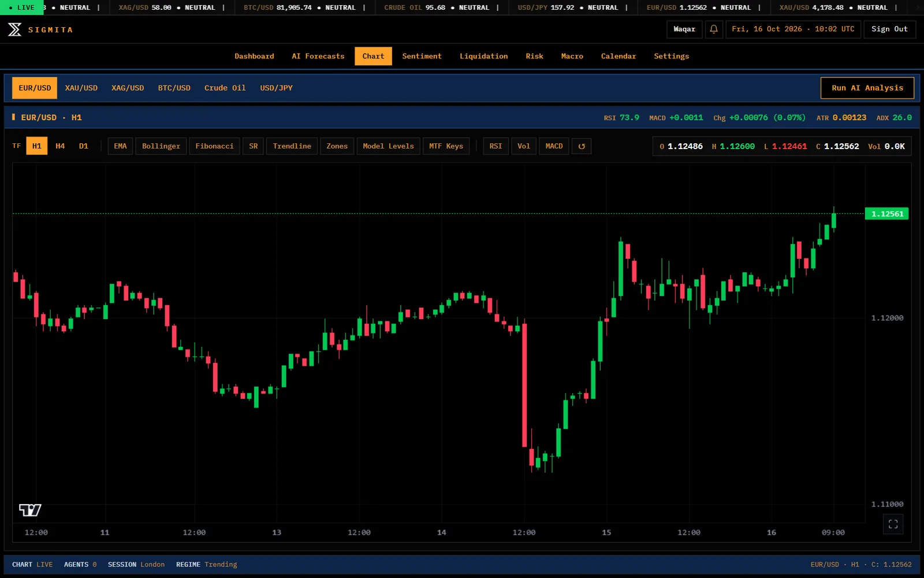Select the EUR/USD instrument tab
924x578 pixels.
[35, 88]
